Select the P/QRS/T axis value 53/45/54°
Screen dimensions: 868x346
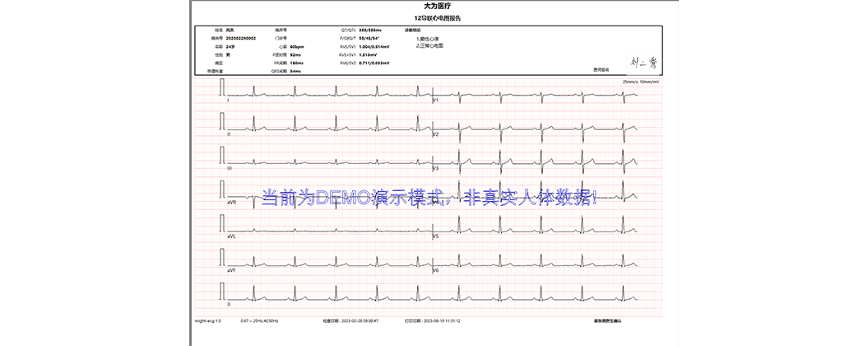[368, 38]
